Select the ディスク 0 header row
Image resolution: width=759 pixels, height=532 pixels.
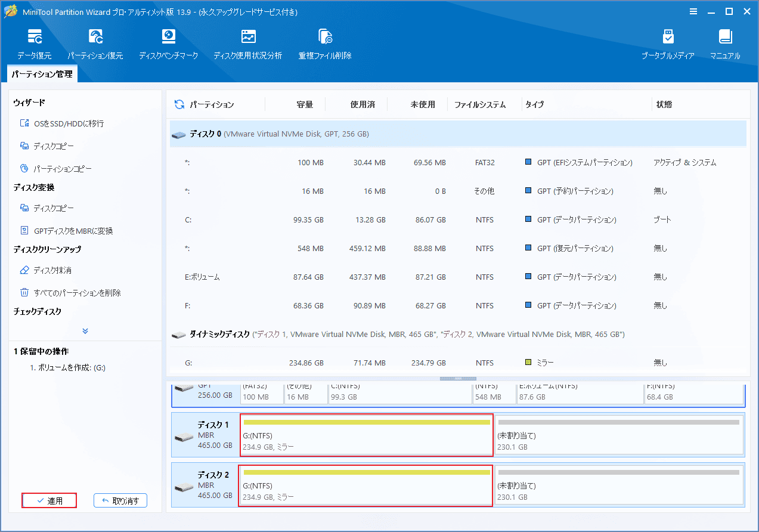point(458,134)
